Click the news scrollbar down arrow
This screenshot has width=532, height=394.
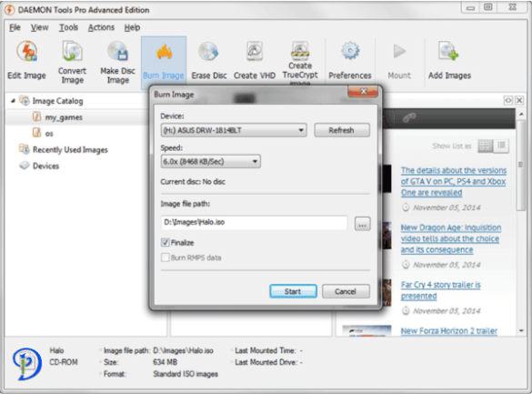coord(521,330)
